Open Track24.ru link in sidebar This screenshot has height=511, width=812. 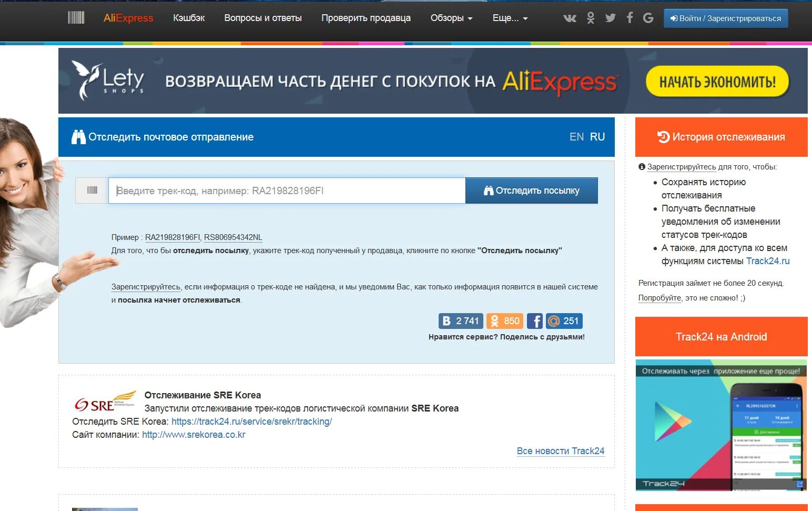[768, 261]
